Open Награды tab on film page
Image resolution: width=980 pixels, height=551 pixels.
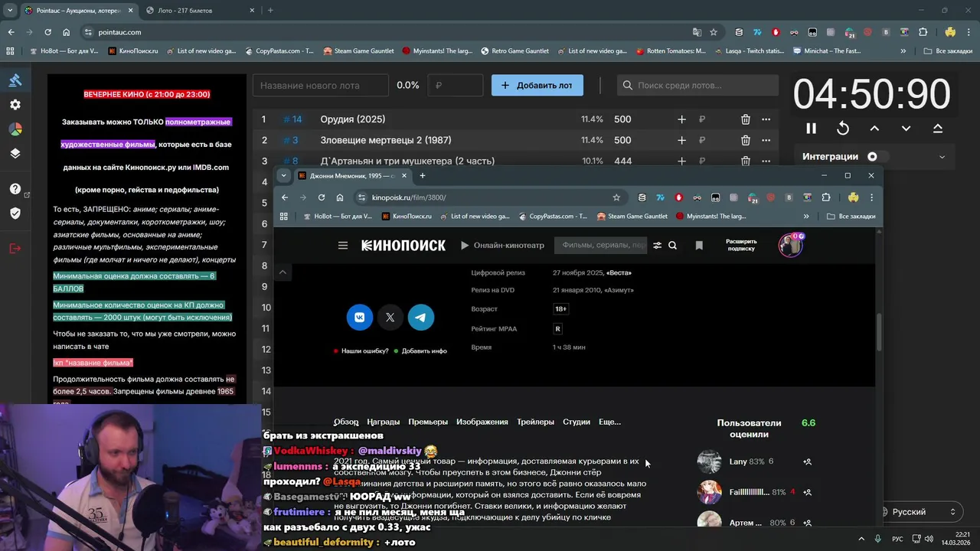(x=384, y=422)
